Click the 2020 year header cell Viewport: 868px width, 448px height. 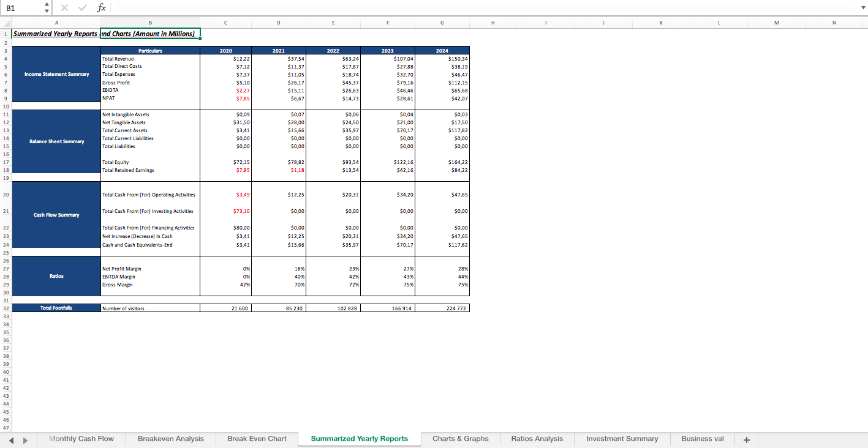tap(225, 51)
